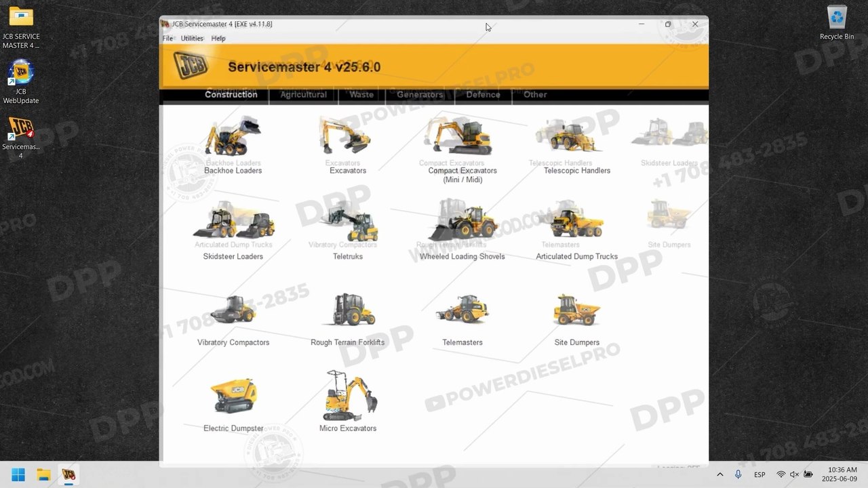Viewport: 868px width, 488px height.
Task: Open the network and volume quick settings
Action: [794, 474]
